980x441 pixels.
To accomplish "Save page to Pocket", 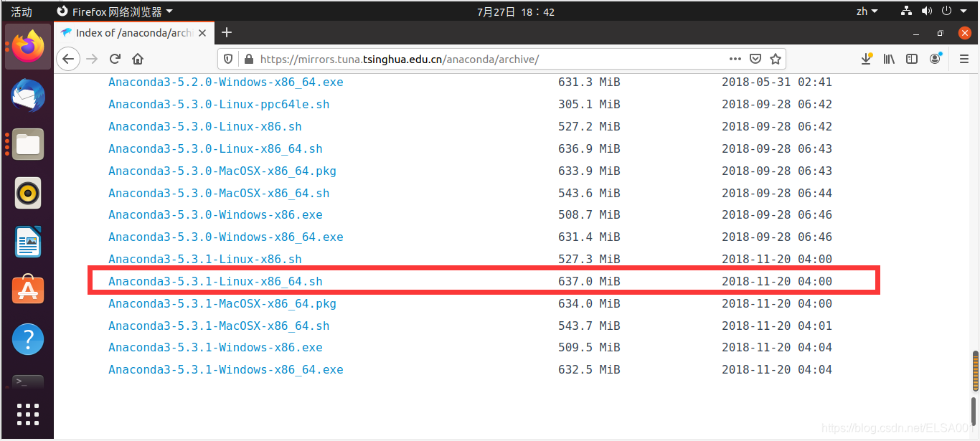I will (755, 59).
